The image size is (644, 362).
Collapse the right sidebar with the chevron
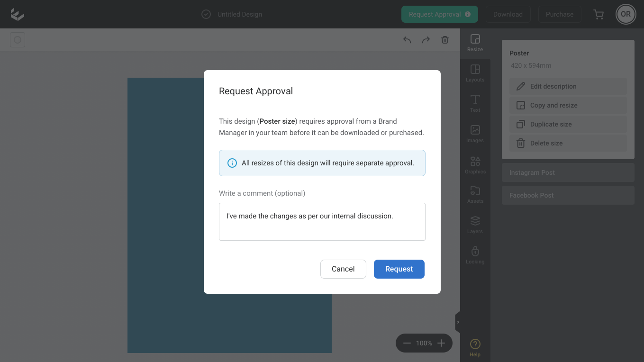click(458, 322)
